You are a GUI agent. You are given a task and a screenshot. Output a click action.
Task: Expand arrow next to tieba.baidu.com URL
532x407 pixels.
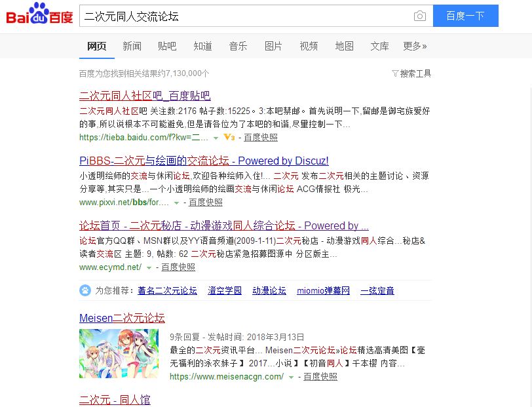(216, 138)
